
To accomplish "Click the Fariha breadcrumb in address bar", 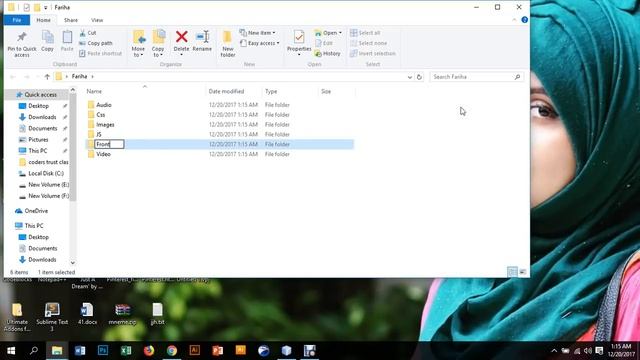I will click(79, 76).
